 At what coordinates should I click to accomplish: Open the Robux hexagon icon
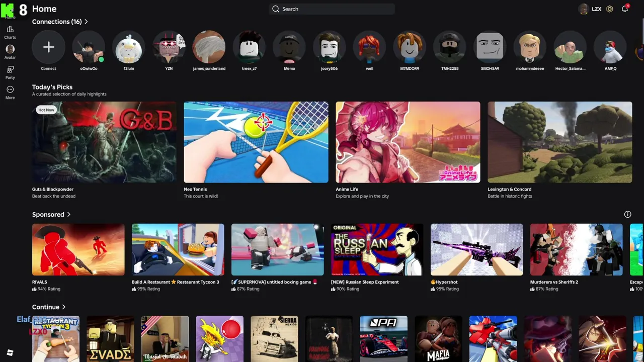coord(610,9)
